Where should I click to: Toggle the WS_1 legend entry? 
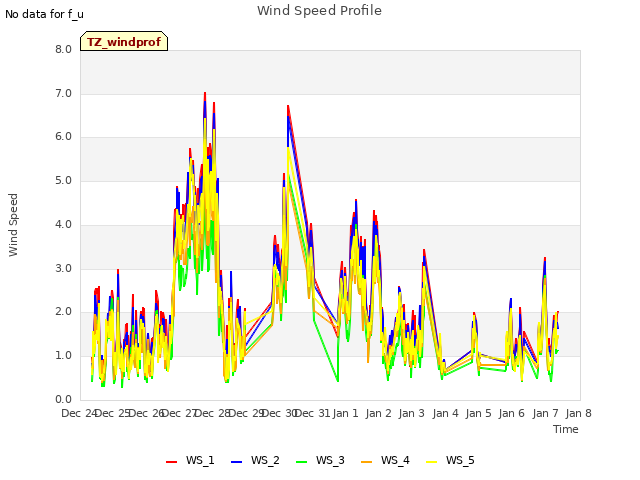click(190, 460)
